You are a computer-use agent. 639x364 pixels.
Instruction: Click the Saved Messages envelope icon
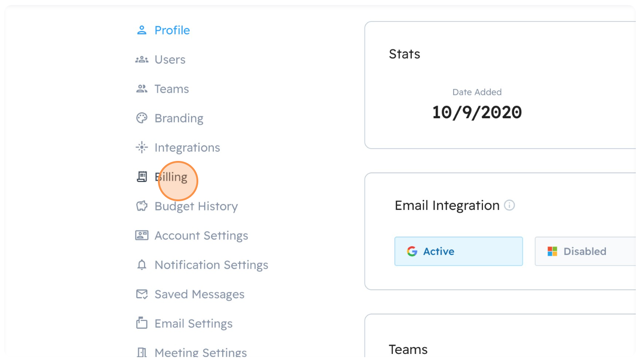[142, 294]
